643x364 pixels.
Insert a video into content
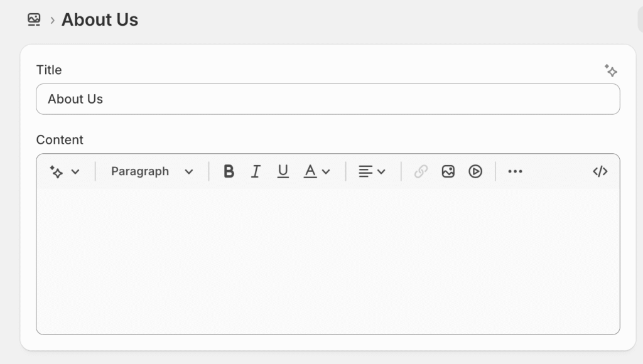click(x=475, y=171)
